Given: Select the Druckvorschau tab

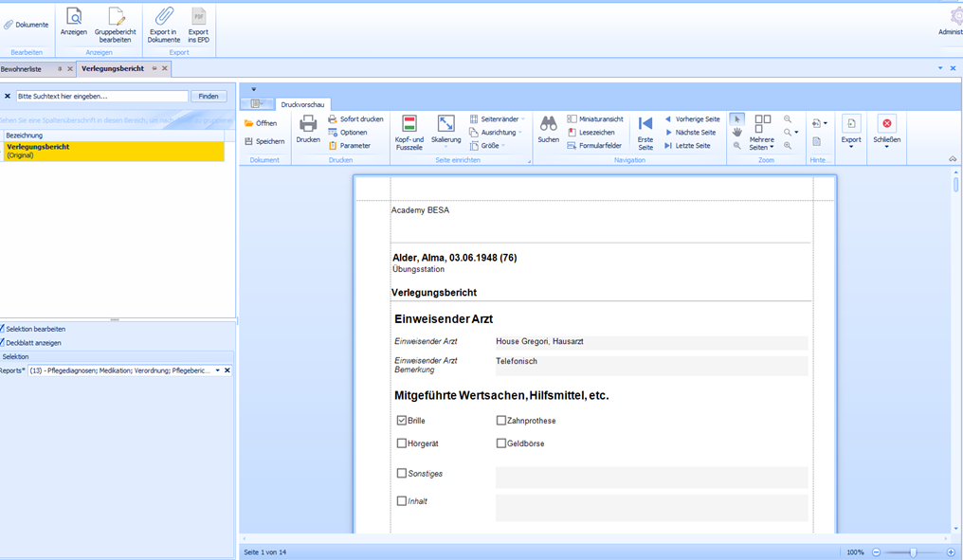Looking at the screenshot, I should [303, 104].
